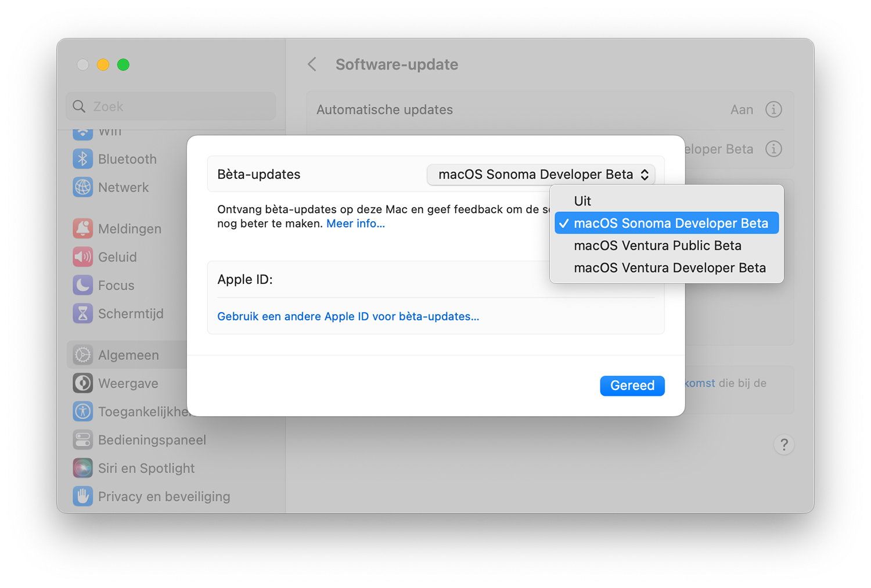Pick macOS Ventura Public Beta

pos(667,246)
